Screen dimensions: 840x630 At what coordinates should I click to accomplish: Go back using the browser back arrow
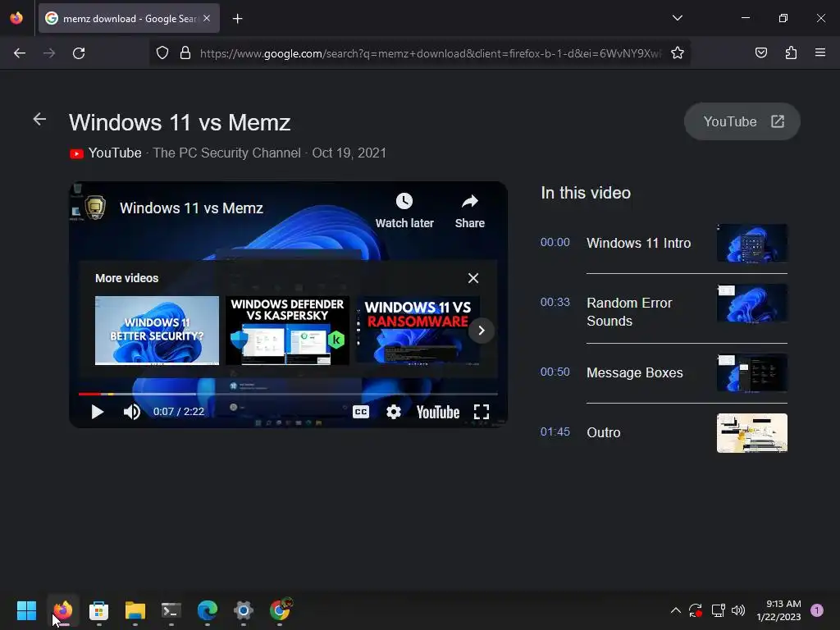[x=20, y=53]
